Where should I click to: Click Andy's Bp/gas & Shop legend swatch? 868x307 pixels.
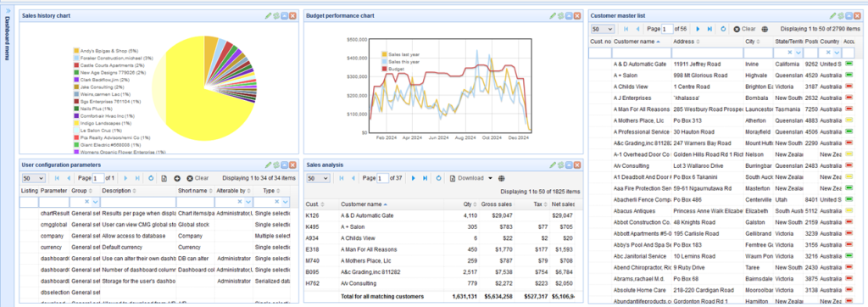point(76,50)
